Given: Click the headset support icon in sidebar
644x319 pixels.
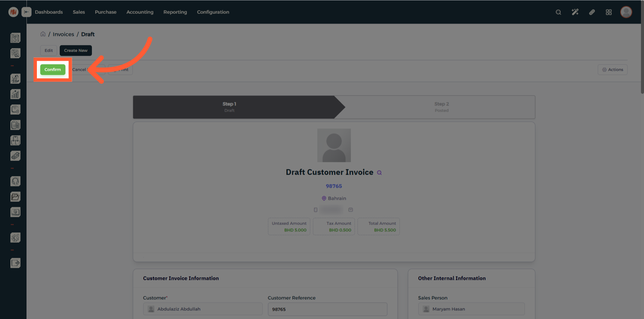Looking at the screenshot, I should coord(15,181).
